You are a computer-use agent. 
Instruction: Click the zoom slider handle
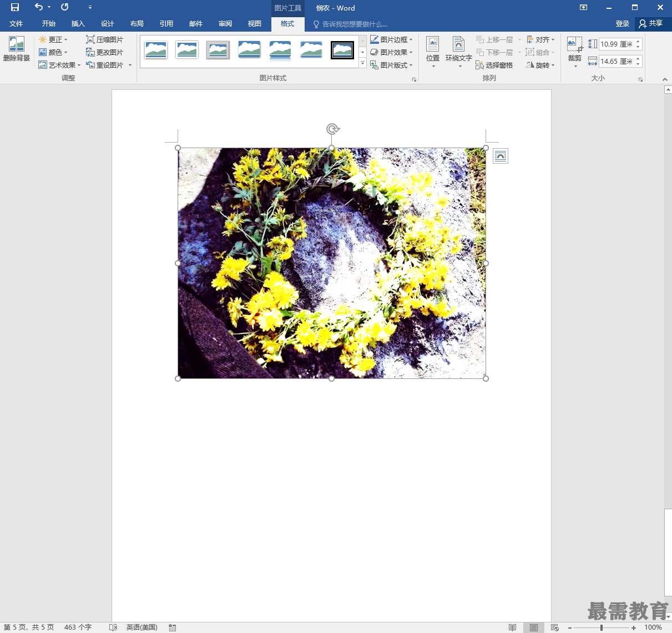(x=602, y=627)
